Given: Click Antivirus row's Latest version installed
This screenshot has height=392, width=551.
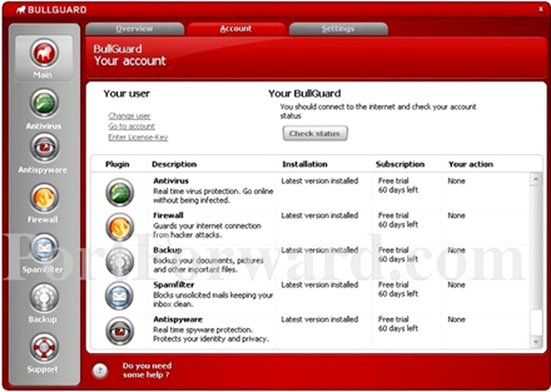Looking at the screenshot, I should coord(320,181).
